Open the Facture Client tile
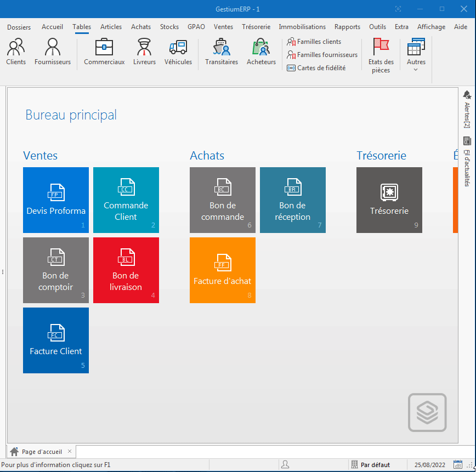The image size is (476, 472). pos(56,340)
